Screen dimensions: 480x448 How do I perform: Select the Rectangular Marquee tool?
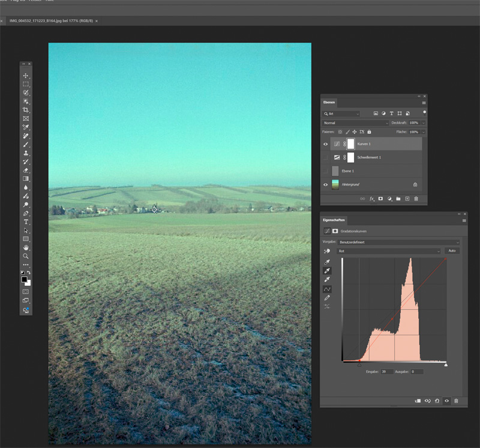point(26,84)
